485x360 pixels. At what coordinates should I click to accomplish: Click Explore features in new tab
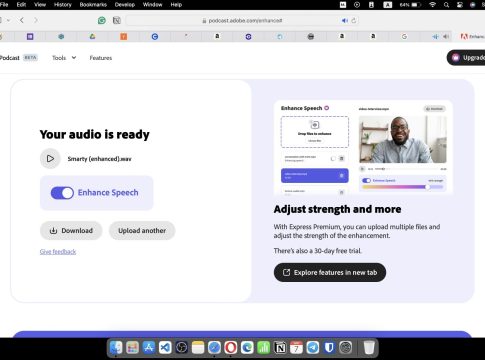330,272
